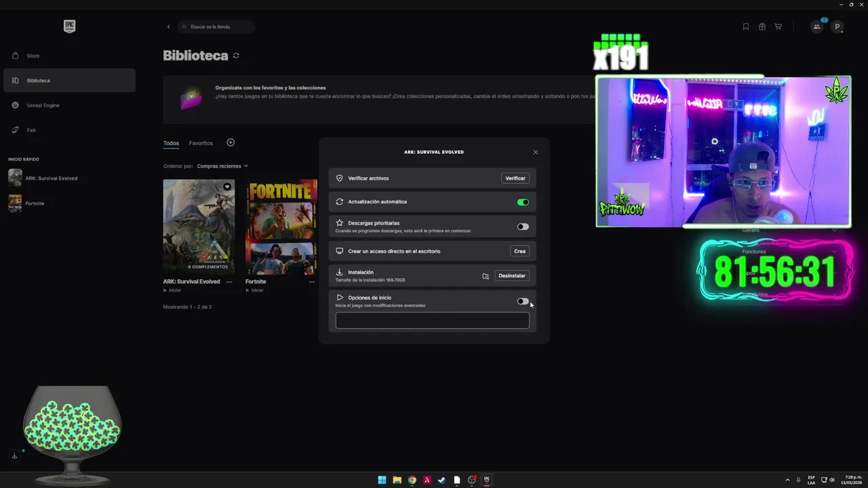
Task: Open Google Chrome from the taskbar
Action: (412, 480)
